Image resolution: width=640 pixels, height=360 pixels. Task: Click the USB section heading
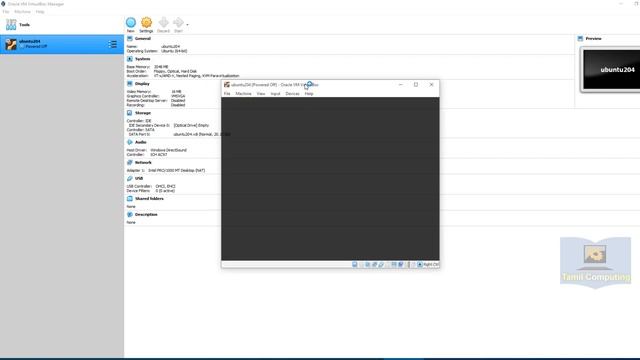point(139,178)
